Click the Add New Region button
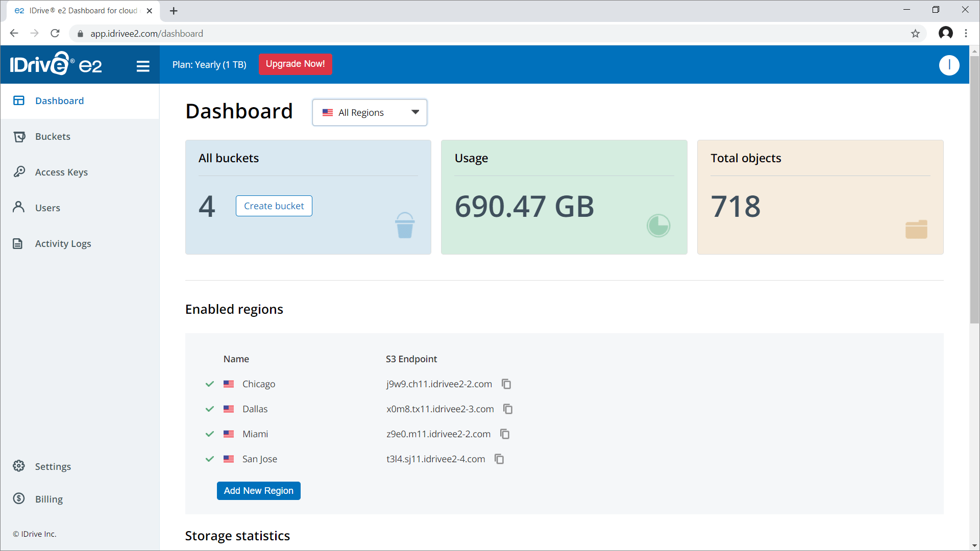Viewport: 980px width, 551px height. (x=258, y=491)
